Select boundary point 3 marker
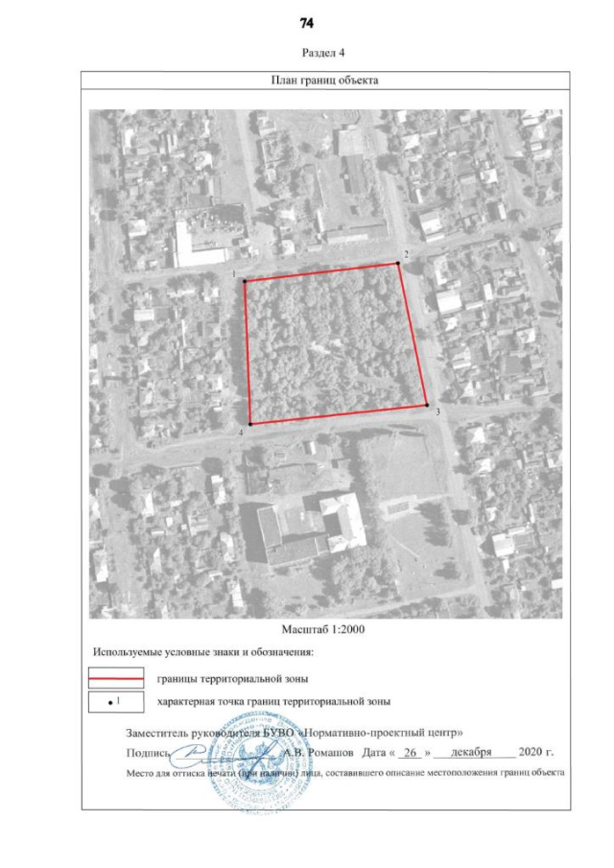The height and width of the screenshot is (868, 614). point(427,406)
